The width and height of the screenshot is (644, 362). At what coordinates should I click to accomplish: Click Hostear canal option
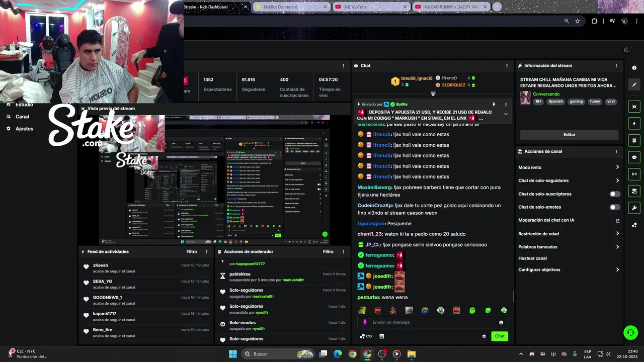532,258
